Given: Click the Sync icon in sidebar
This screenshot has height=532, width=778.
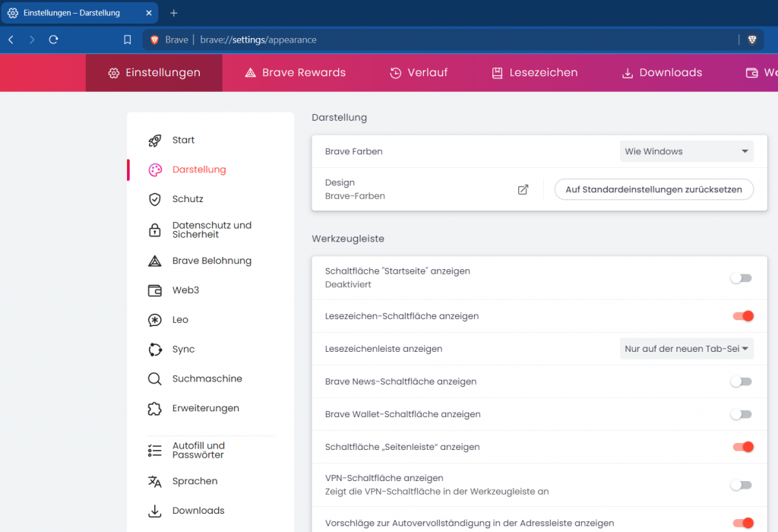Looking at the screenshot, I should point(155,350).
